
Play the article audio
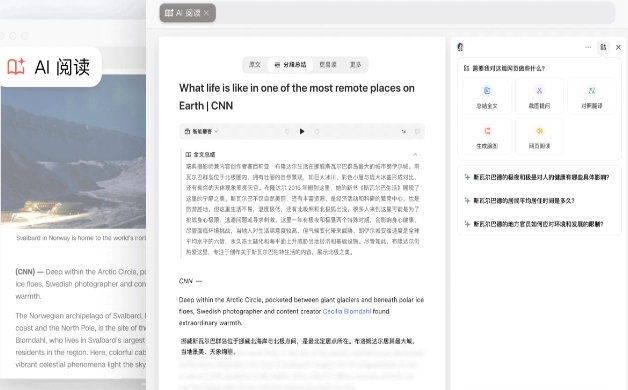[302, 131]
